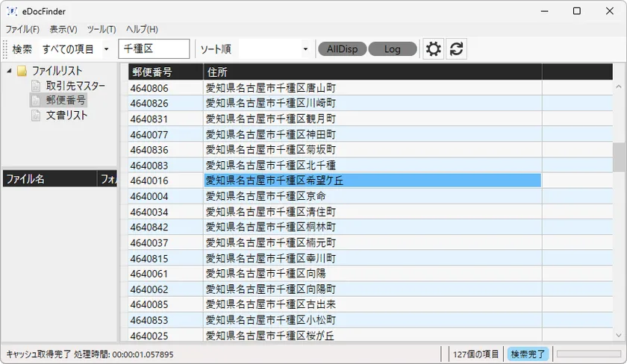Image resolution: width=627 pixels, height=364 pixels.
Task: Select 郵便番号 in the file tree
Action: [66, 101]
